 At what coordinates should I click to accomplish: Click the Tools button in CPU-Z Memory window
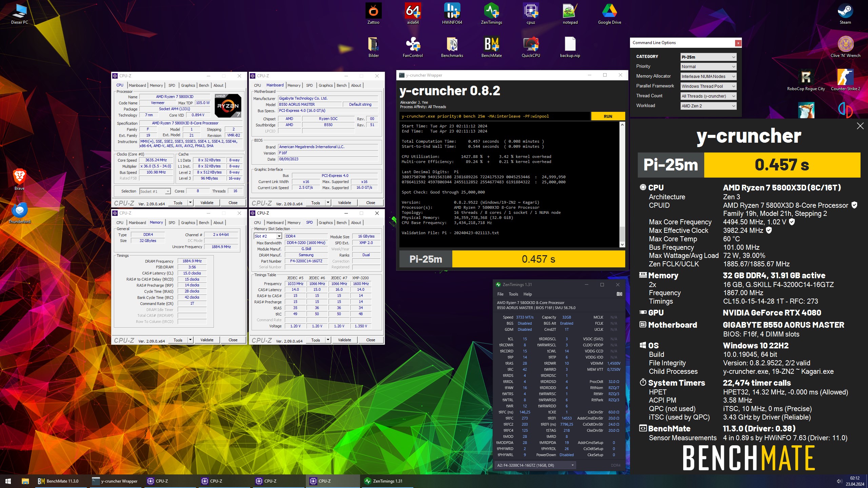178,340
